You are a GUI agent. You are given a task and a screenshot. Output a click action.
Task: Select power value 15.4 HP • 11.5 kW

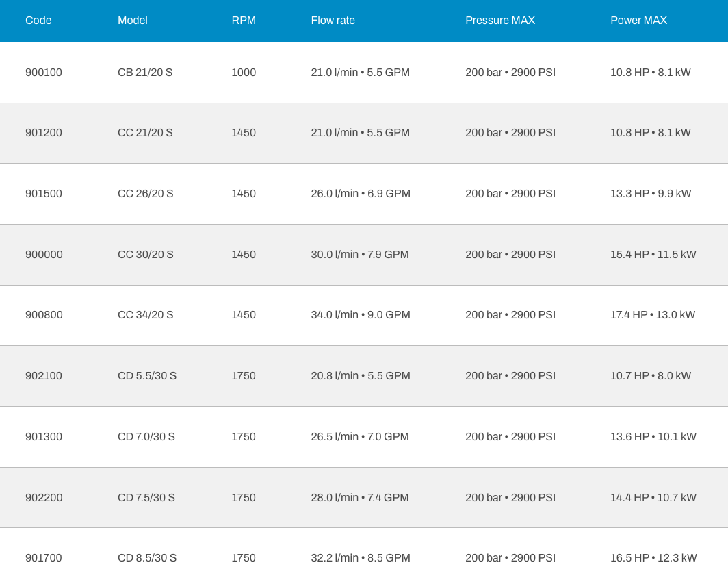click(653, 255)
